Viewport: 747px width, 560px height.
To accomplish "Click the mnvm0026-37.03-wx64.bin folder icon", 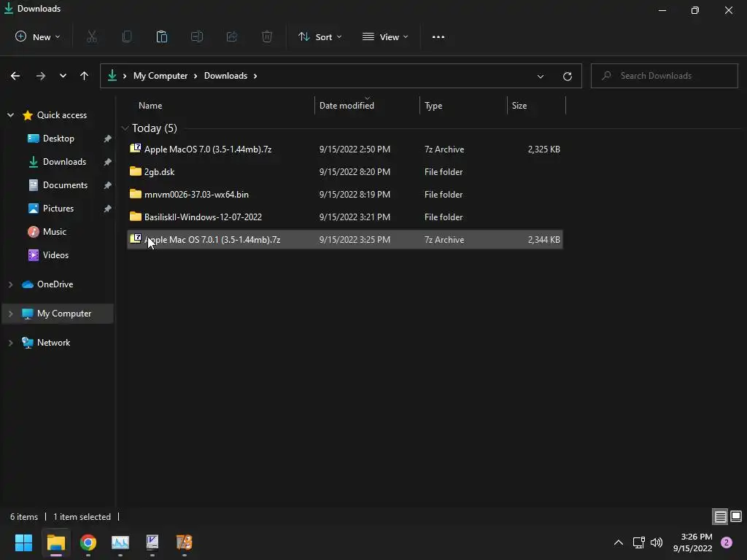I will [135, 194].
